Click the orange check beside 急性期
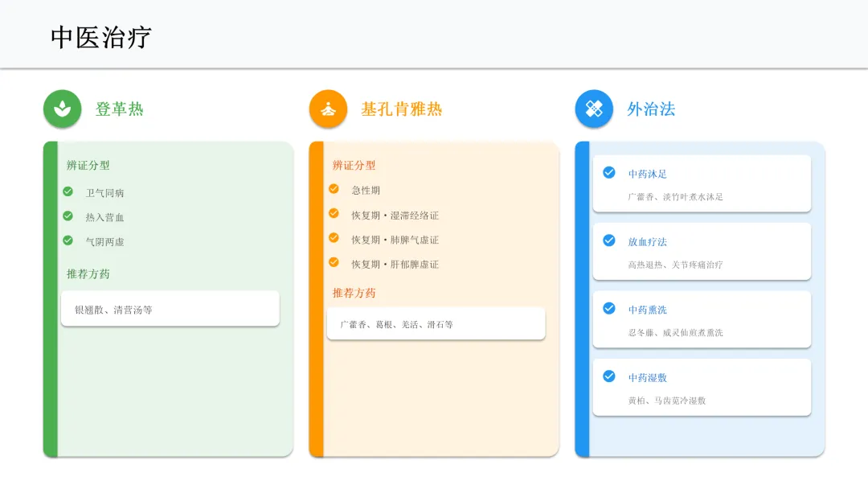This screenshot has height=489, width=868. point(334,189)
